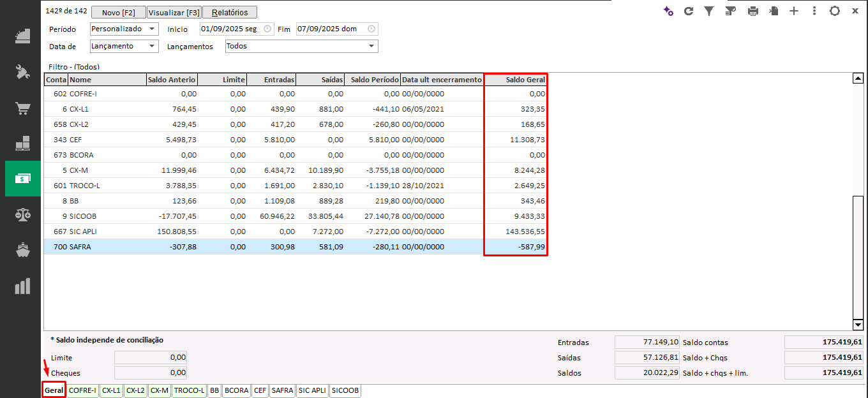Select the balance scale sidebar icon
Screen dimensions: 868x398
tap(23, 214)
